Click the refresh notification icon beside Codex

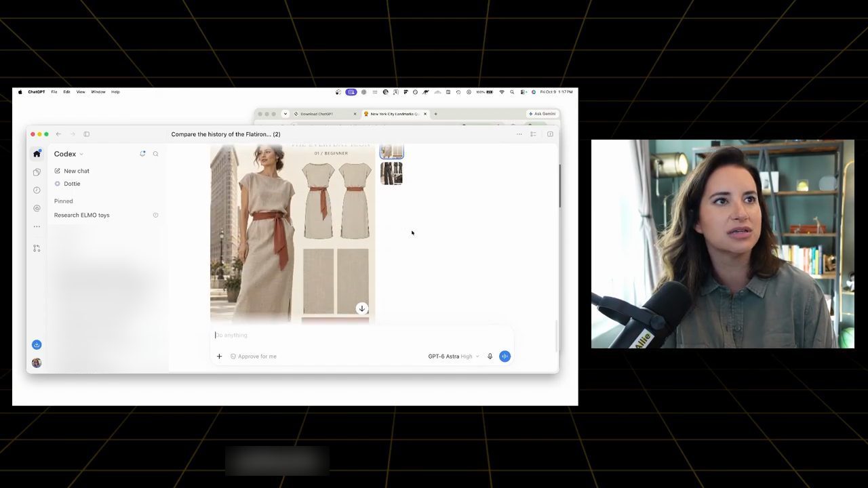(142, 154)
